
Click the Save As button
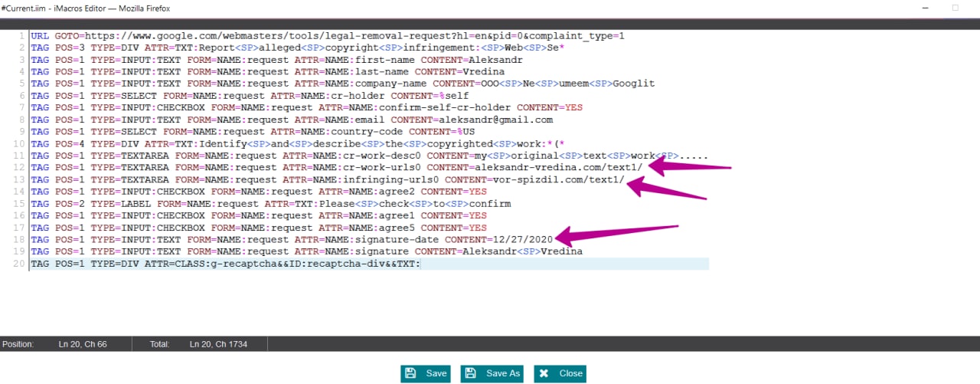point(492,373)
